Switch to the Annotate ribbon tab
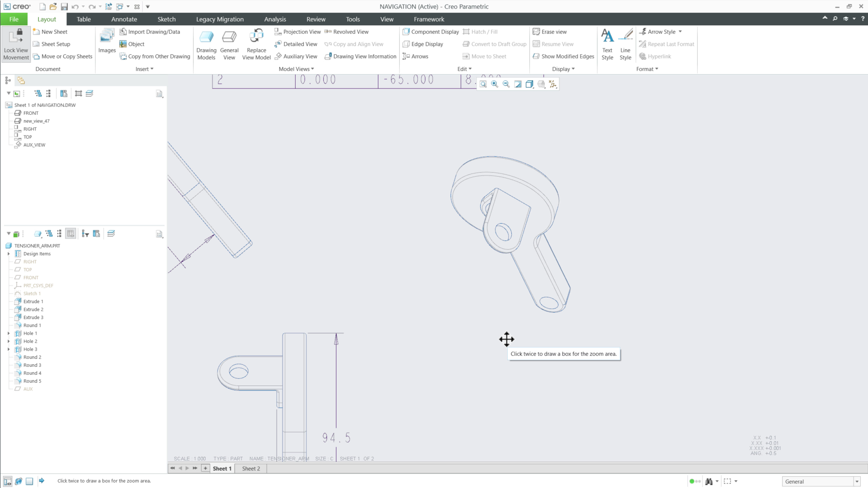 (x=124, y=19)
